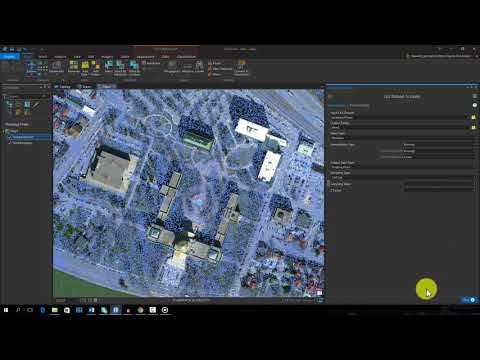Open File Explorer from taskbar
The image size is (480, 360).
tap(55, 310)
